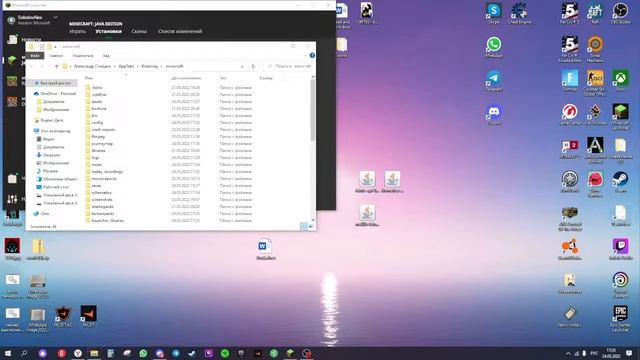Open the Telegram desktop shortcut
Screen dimensions: 640x360
(494, 80)
